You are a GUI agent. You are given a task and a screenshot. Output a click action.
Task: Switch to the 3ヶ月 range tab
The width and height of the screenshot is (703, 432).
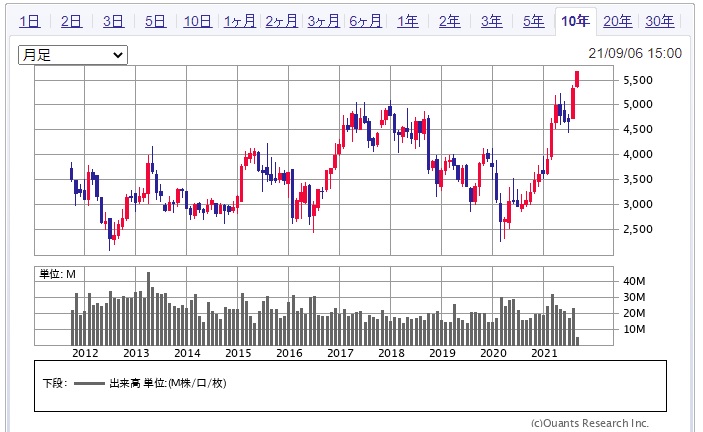[323, 21]
